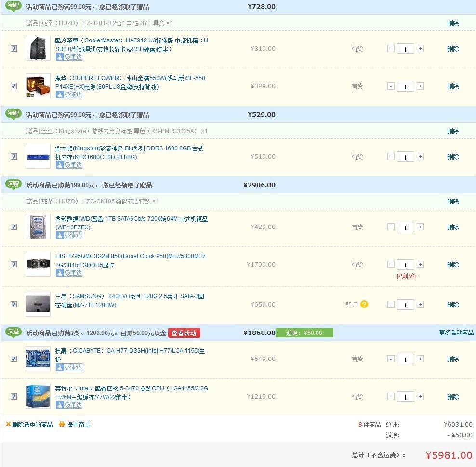The height and width of the screenshot is (467, 476).
Task: Click the 极速达 badge under Kingston memory
Action: 69,165
